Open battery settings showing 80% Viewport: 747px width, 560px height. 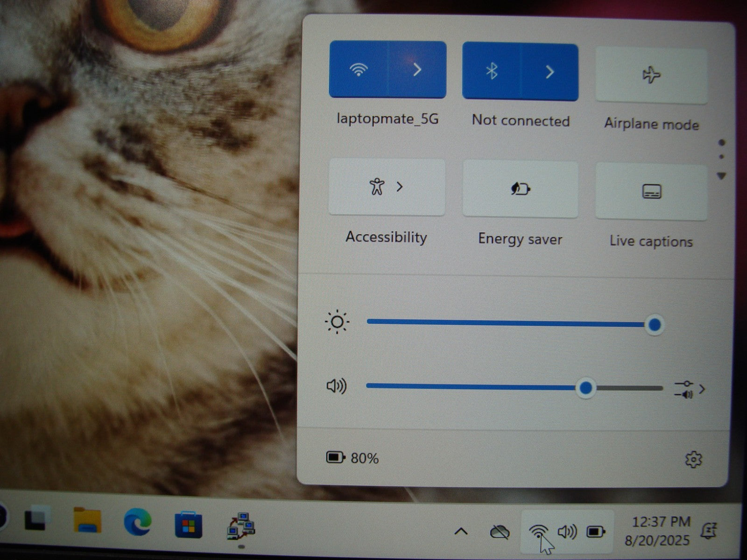tap(352, 458)
